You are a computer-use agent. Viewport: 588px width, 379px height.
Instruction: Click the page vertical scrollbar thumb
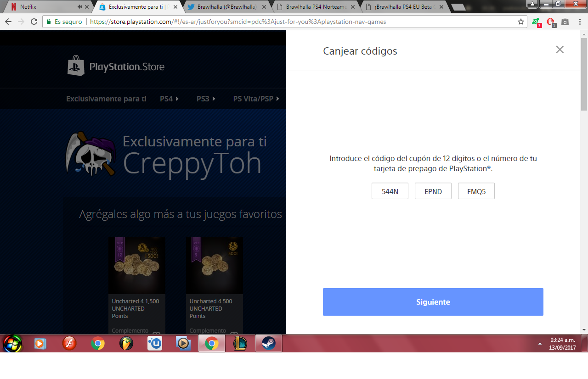point(584,73)
